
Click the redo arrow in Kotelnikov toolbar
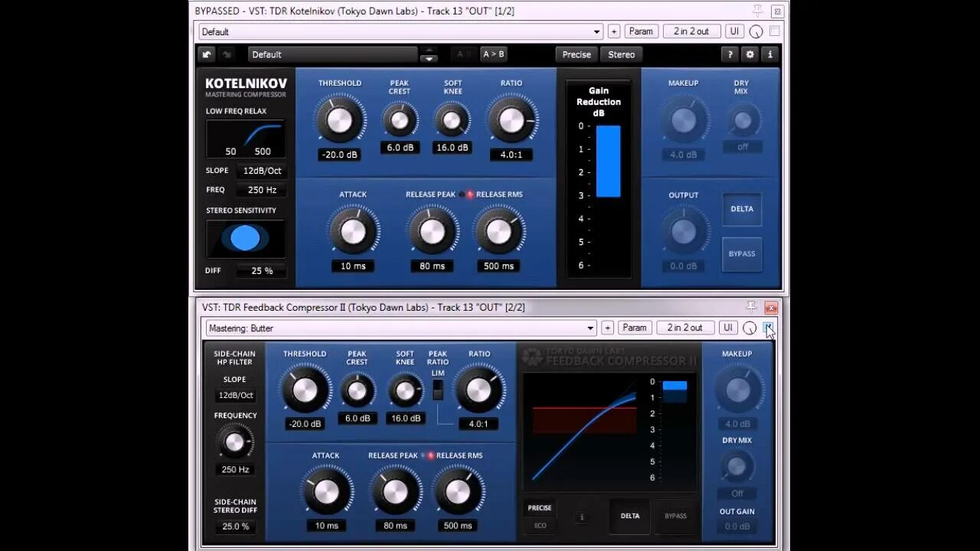(227, 54)
